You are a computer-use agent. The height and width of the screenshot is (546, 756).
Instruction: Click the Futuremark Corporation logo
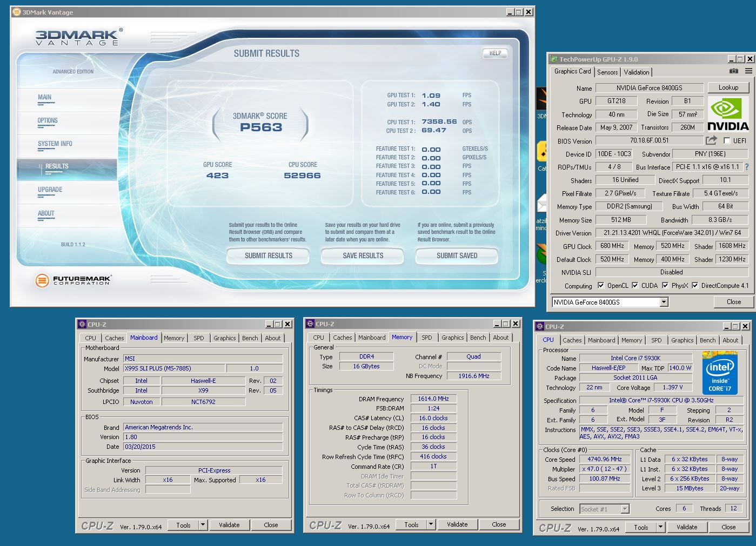point(73,280)
